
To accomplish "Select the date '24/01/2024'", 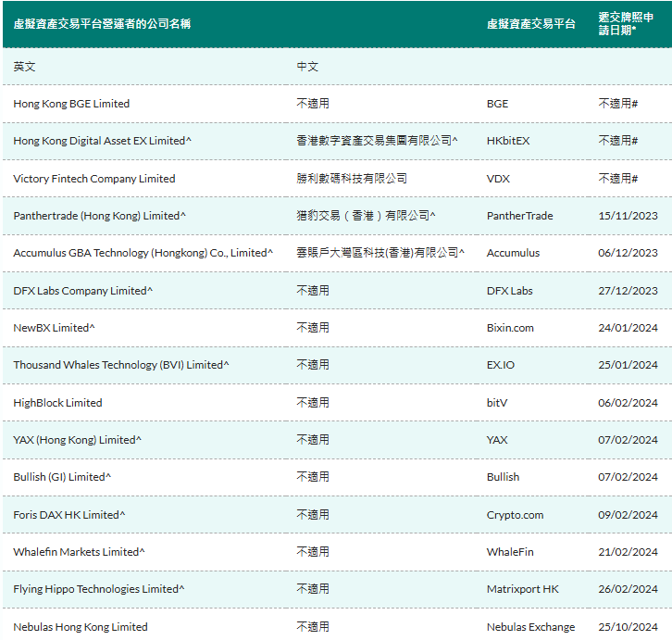I will [628, 328].
